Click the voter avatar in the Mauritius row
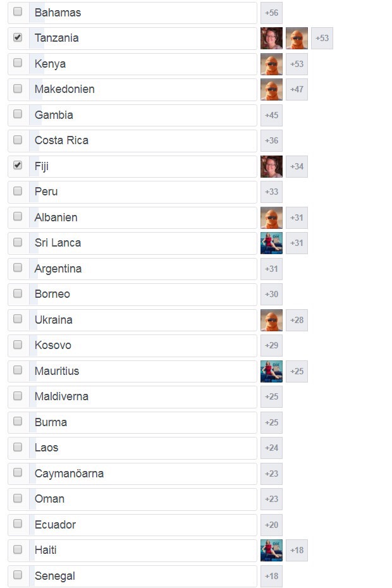 click(271, 371)
